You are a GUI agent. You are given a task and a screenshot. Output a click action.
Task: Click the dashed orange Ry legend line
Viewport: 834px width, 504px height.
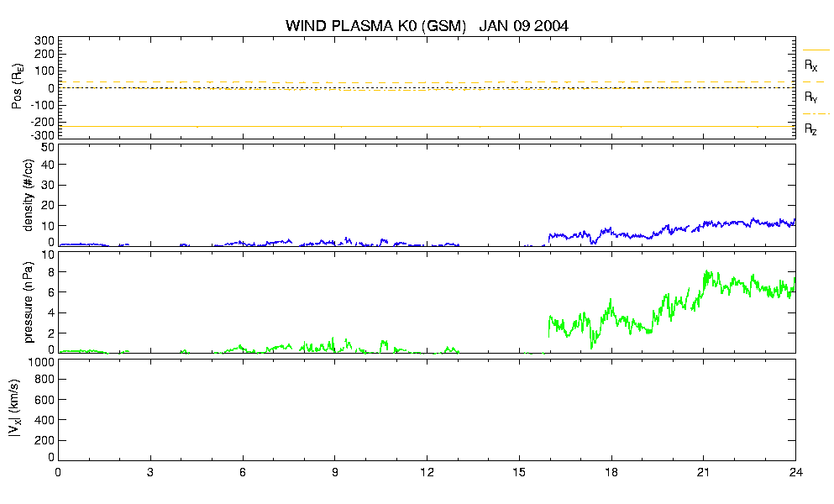(816, 82)
